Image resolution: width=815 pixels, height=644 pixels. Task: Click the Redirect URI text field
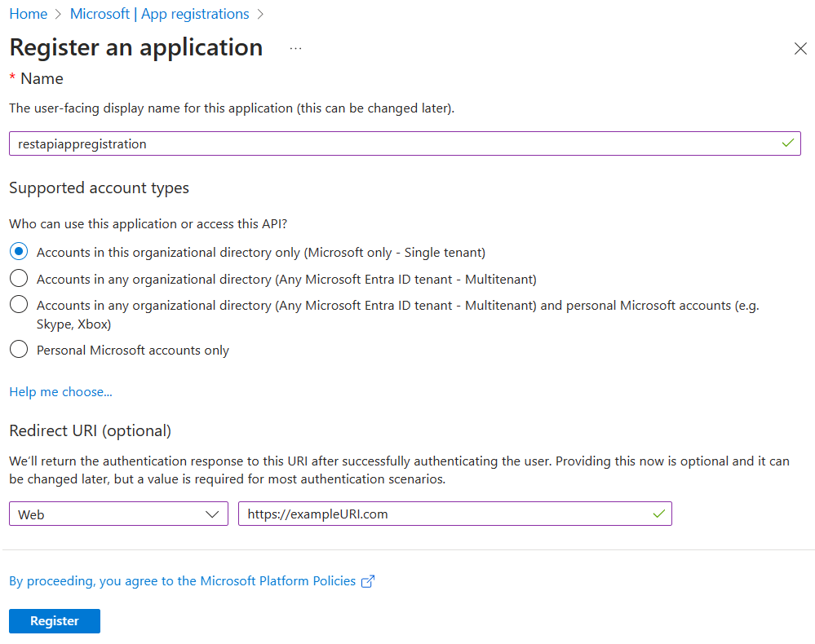click(449, 514)
